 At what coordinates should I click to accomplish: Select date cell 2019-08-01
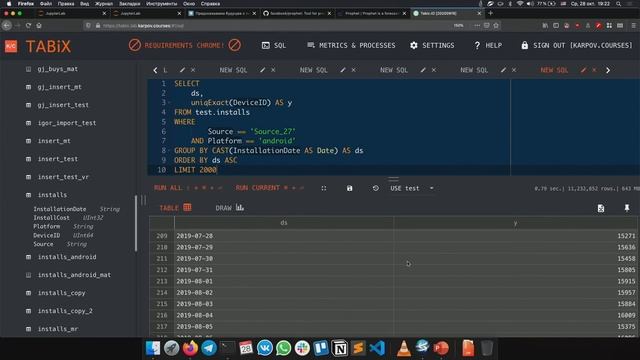[195, 281]
